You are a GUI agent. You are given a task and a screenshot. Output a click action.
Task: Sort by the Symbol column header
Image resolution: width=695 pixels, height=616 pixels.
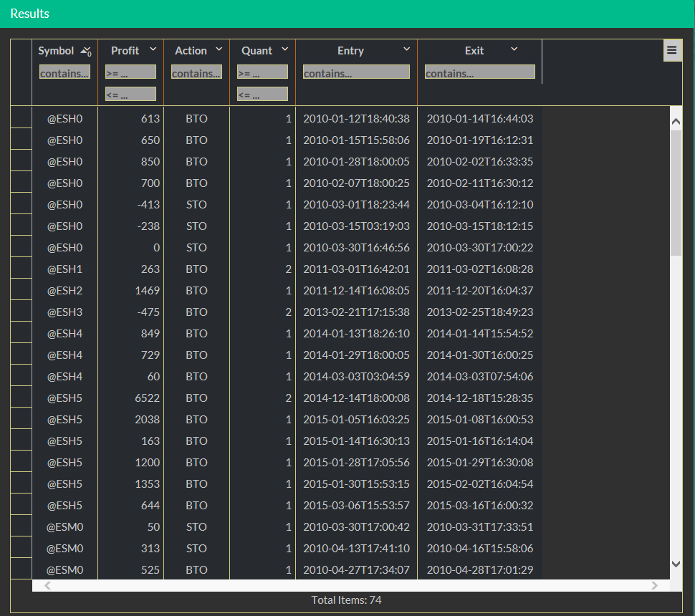(x=56, y=51)
